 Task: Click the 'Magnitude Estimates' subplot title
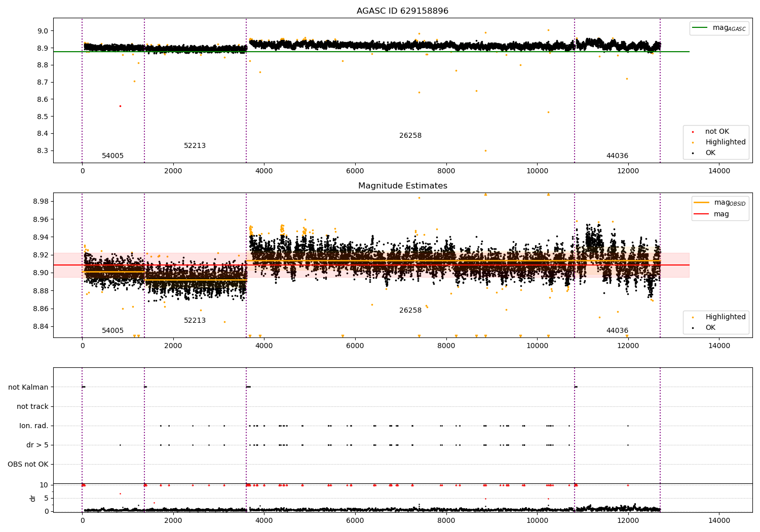pyautogui.click(x=402, y=186)
